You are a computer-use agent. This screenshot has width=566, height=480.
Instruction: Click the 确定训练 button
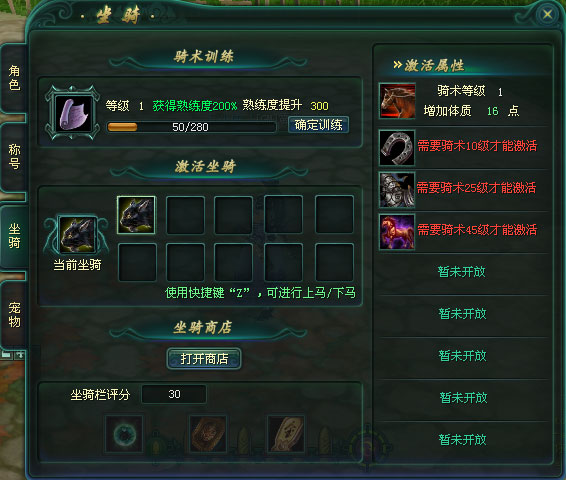[318, 125]
